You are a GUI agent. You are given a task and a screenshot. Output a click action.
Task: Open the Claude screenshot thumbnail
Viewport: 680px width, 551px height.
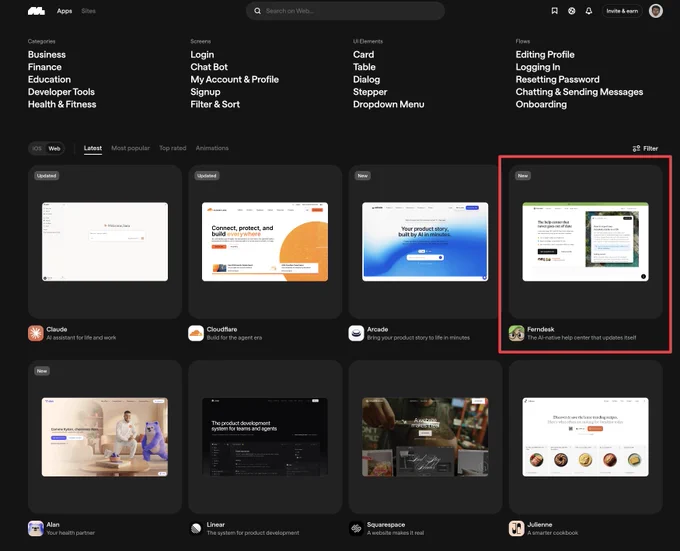pyautogui.click(x=105, y=241)
